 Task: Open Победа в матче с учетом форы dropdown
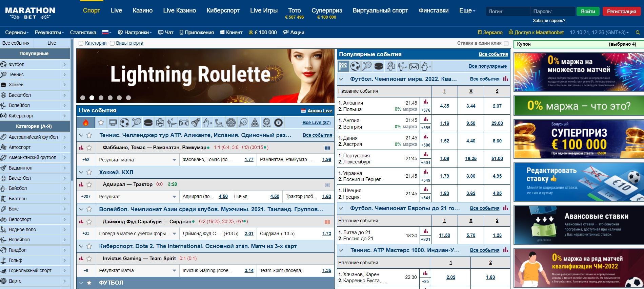[137, 234]
